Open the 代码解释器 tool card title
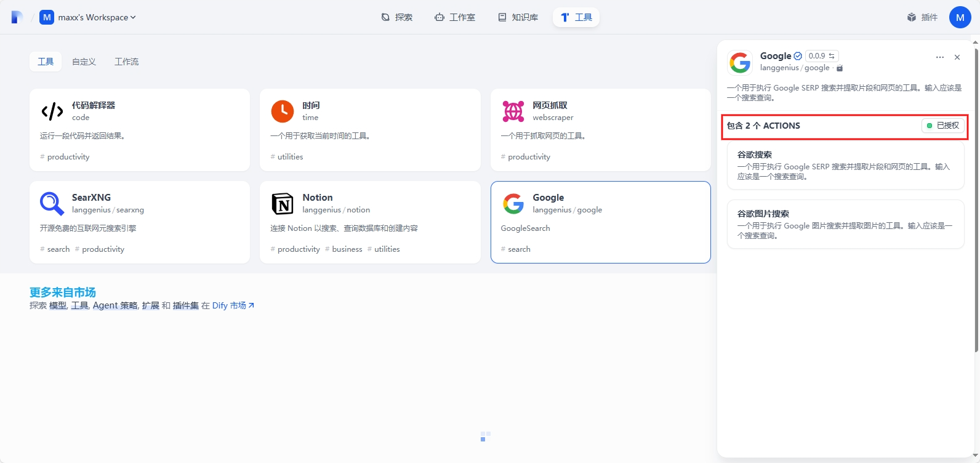980x463 pixels. pyautogui.click(x=94, y=105)
